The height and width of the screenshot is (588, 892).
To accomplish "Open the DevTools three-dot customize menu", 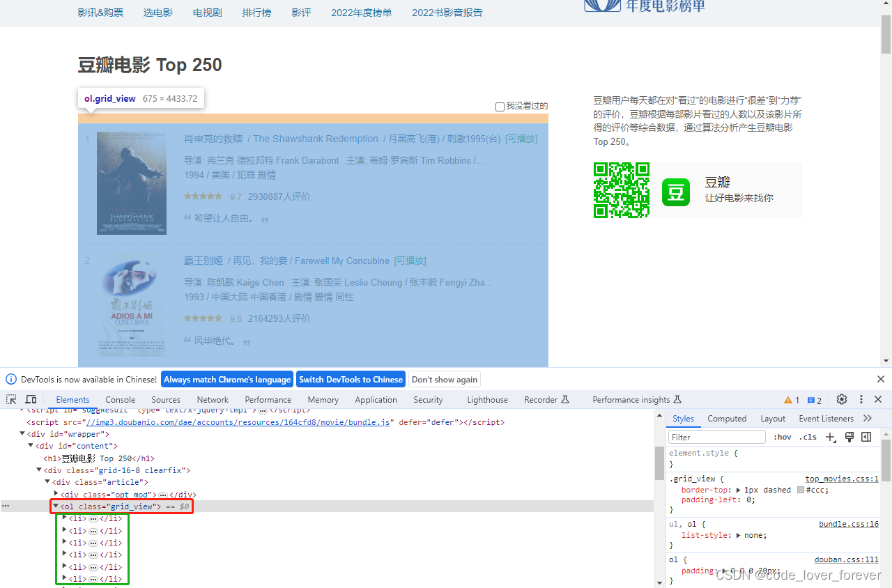I will (x=861, y=399).
